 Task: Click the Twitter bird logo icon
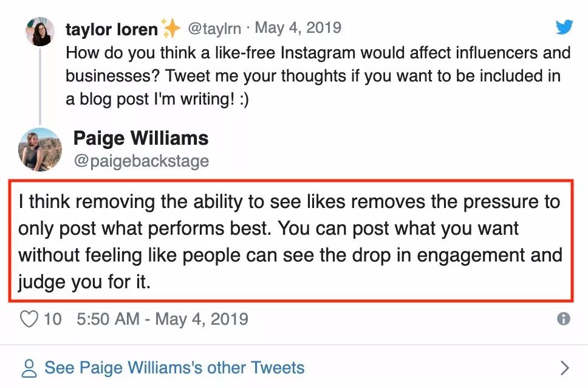[564, 27]
